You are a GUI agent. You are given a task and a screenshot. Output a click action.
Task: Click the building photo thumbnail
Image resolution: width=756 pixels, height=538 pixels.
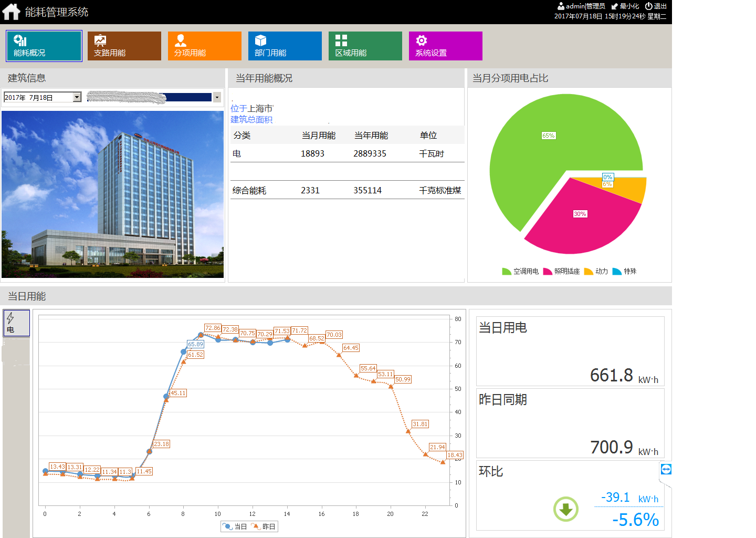(112, 194)
